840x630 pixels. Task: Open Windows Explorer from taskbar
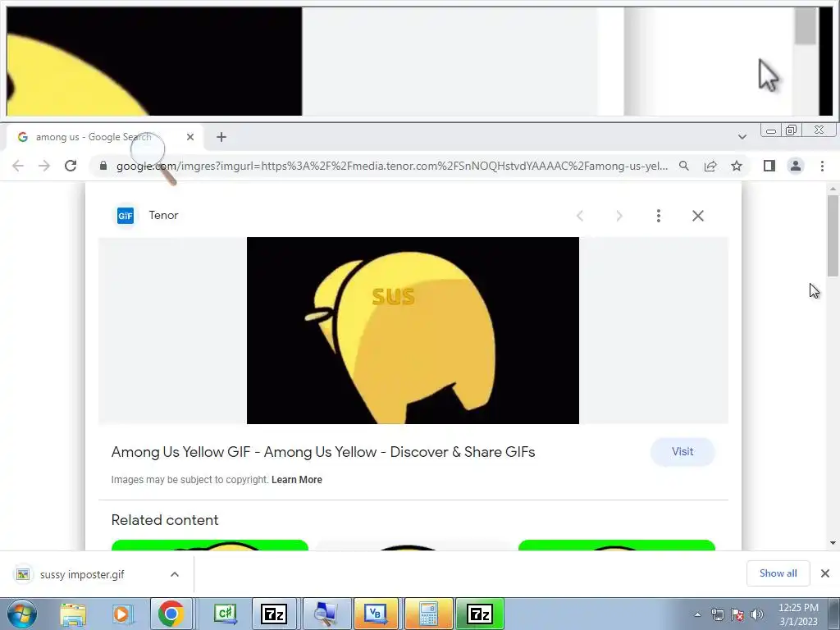click(x=73, y=614)
